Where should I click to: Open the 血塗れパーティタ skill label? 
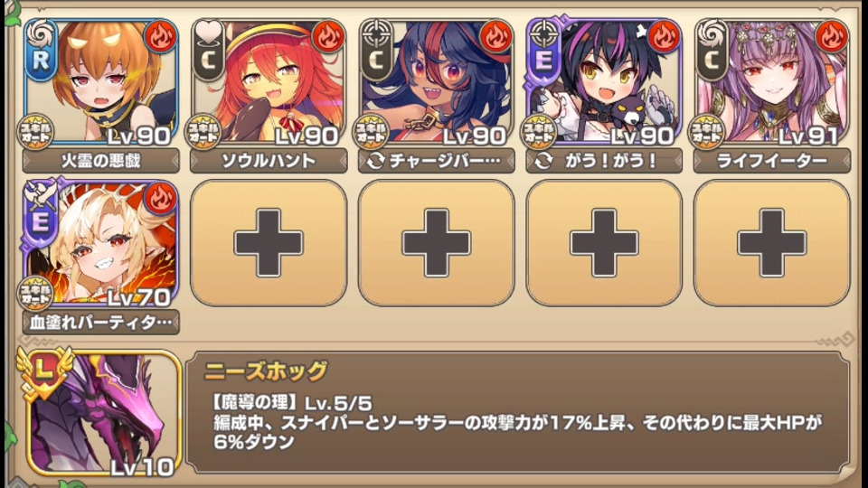(x=100, y=322)
